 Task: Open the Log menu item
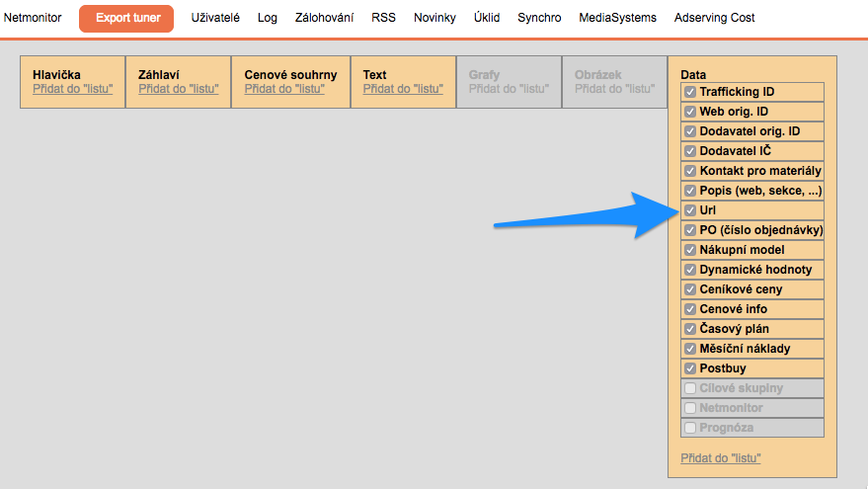267,18
